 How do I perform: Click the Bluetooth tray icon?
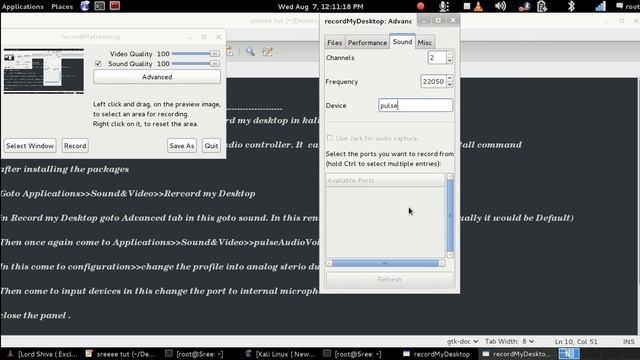tap(571, 6)
